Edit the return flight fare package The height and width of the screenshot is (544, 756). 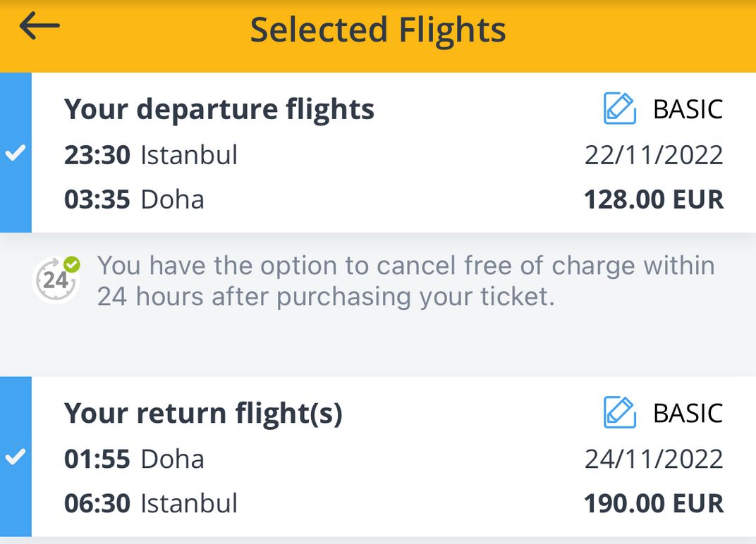click(620, 412)
